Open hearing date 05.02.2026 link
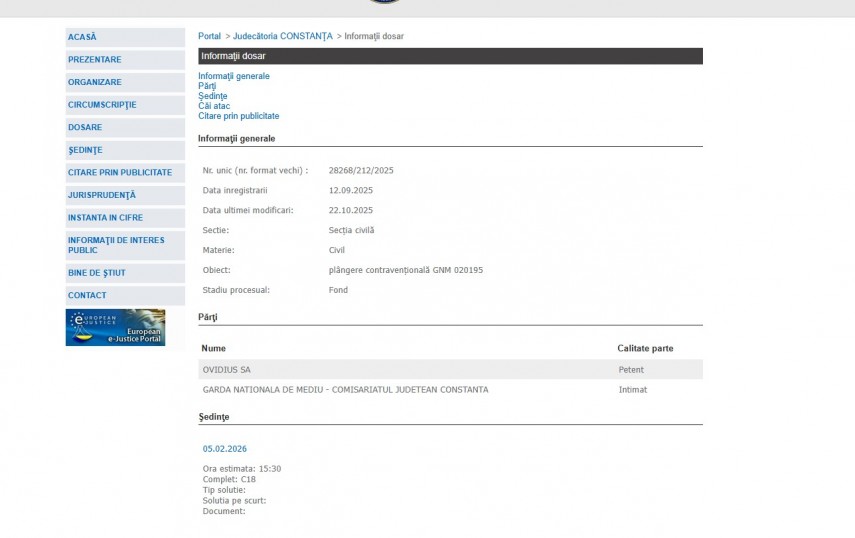 225,449
